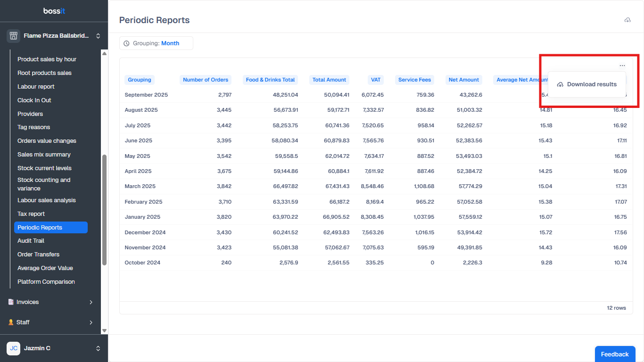Screen dimensions: 644x362
Task: Sort by Number of Orders column header
Action: tap(206, 80)
